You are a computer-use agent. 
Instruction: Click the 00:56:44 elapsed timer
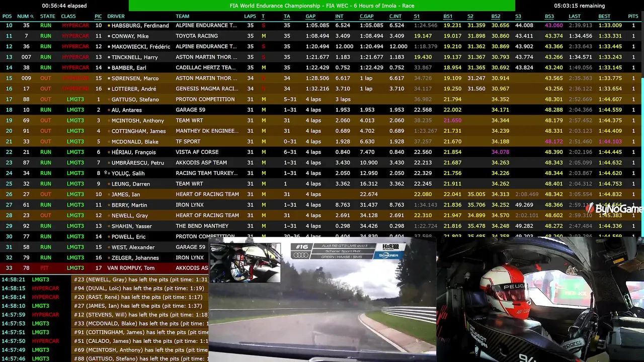64,6
